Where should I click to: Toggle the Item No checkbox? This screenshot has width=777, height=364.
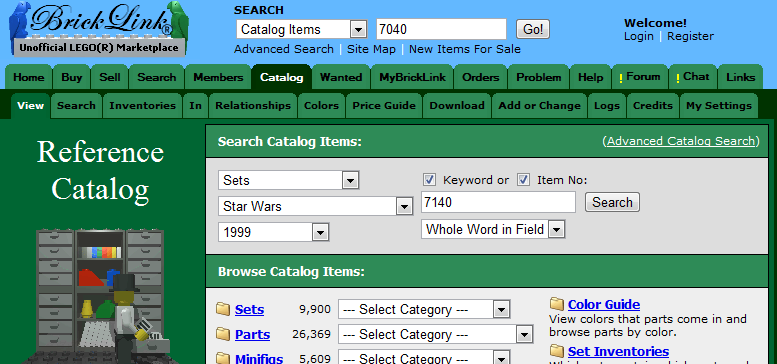pos(524,179)
